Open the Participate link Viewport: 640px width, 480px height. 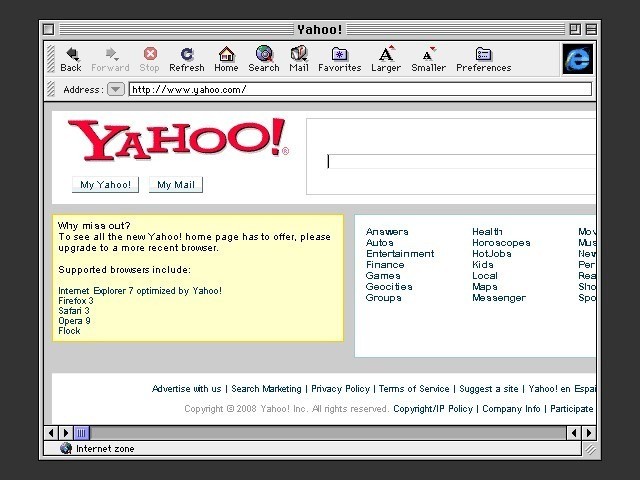pos(571,409)
